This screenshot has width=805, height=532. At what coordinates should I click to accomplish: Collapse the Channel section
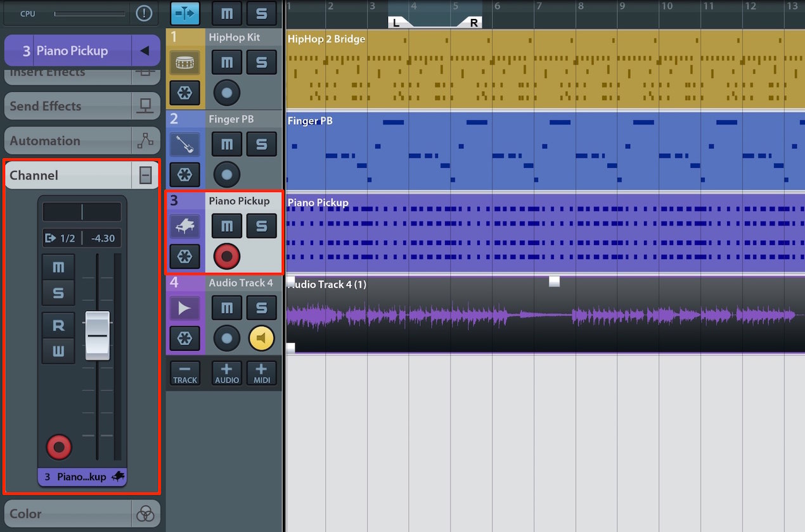click(145, 175)
